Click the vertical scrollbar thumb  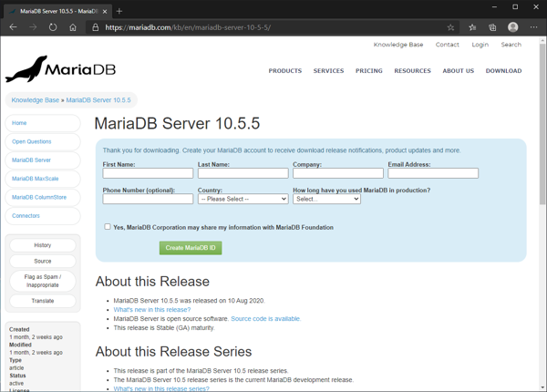click(x=542, y=124)
